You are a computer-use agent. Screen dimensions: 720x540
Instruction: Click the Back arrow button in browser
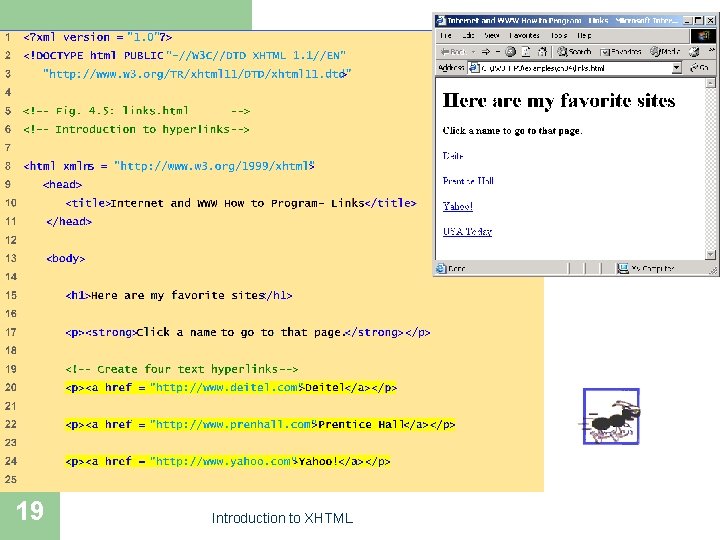[453, 52]
